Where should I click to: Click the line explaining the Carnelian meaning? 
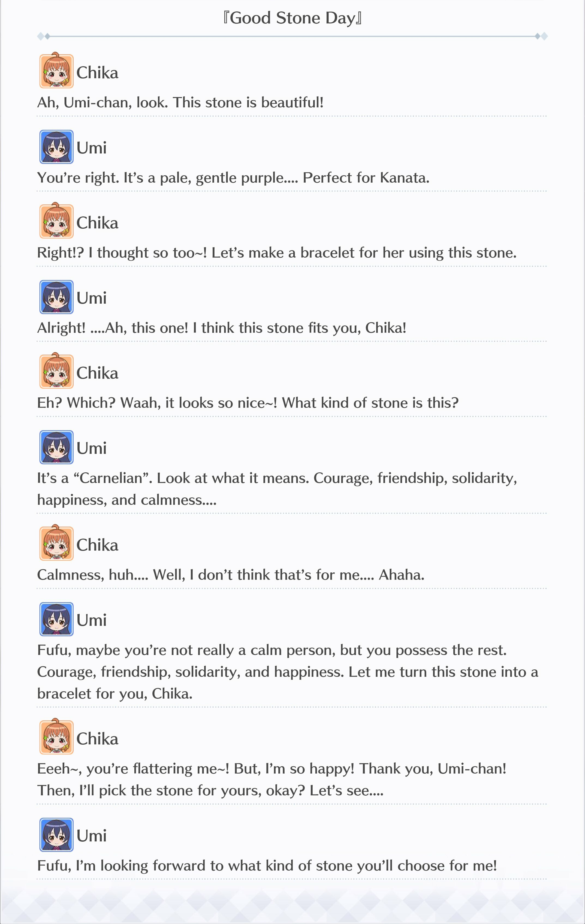coord(277,489)
